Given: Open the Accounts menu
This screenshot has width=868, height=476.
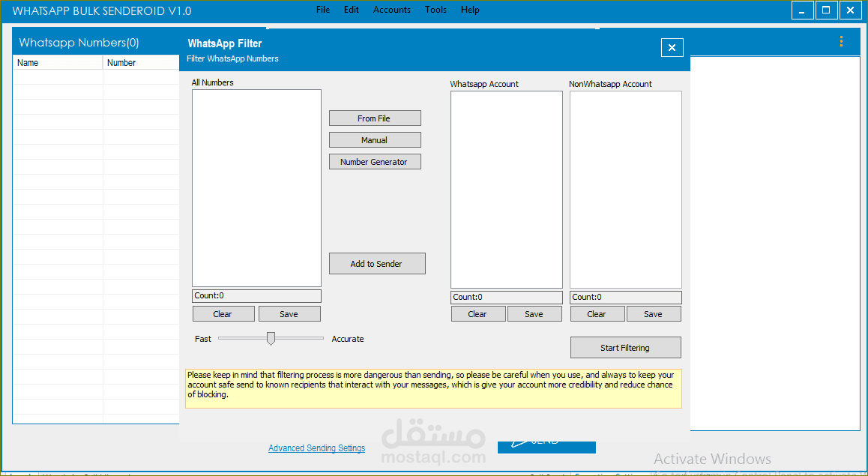Looking at the screenshot, I should coord(392,10).
